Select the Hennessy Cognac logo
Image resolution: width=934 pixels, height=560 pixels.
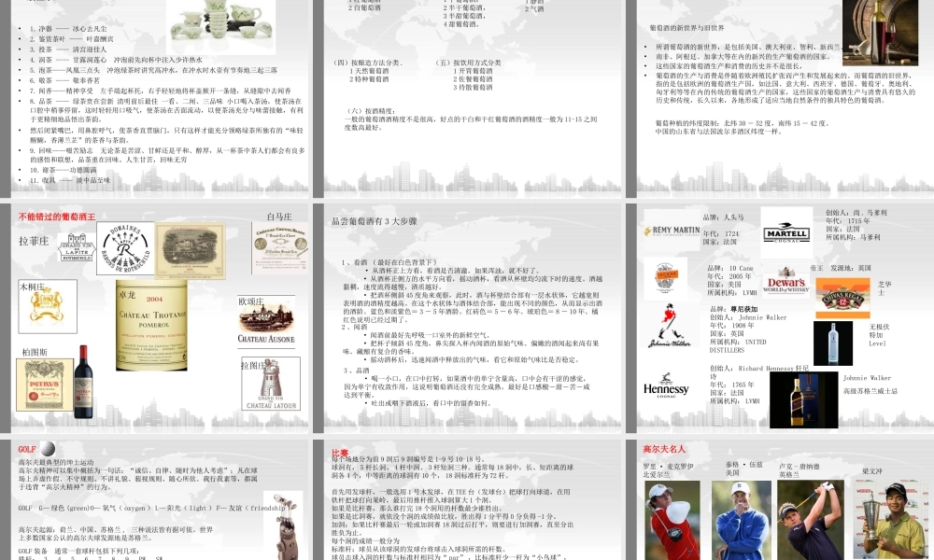coord(666,386)
